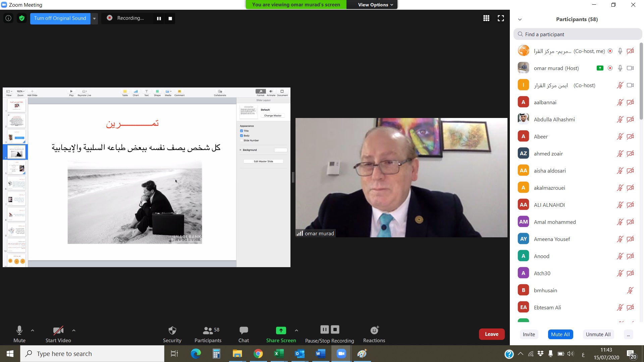Screen dimensions: 644x362
Task: Open audio settings arrow beside Mute
Action: [x=33, y=330]
